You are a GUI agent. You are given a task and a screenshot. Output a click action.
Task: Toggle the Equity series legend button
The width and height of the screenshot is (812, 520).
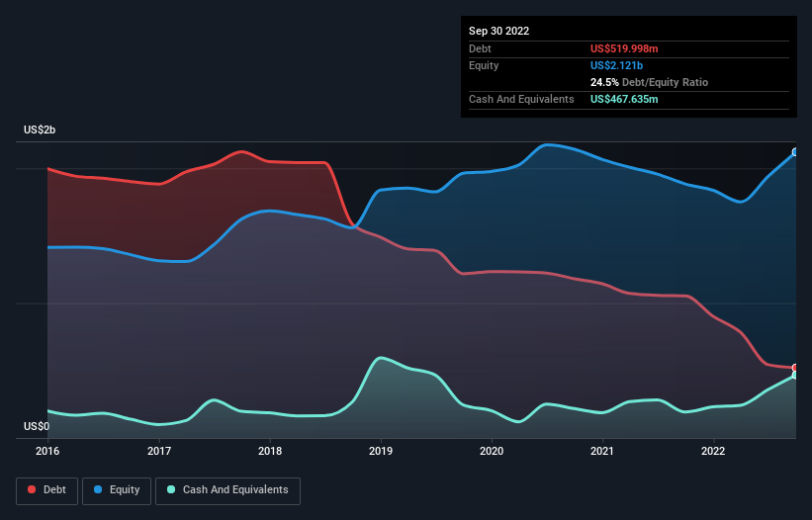click(117, 490)
